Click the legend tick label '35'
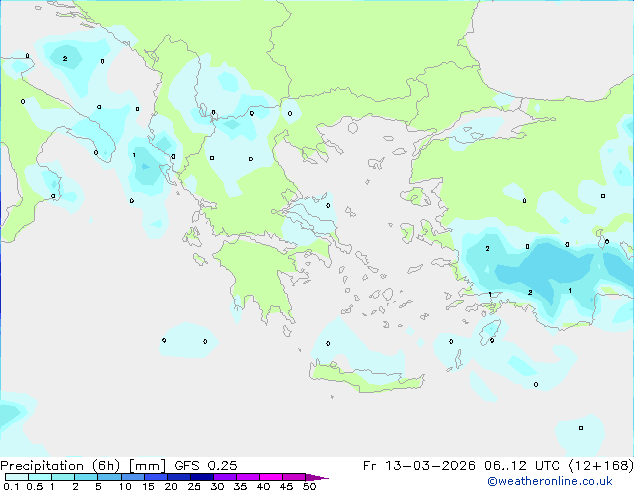 [240, 486]
